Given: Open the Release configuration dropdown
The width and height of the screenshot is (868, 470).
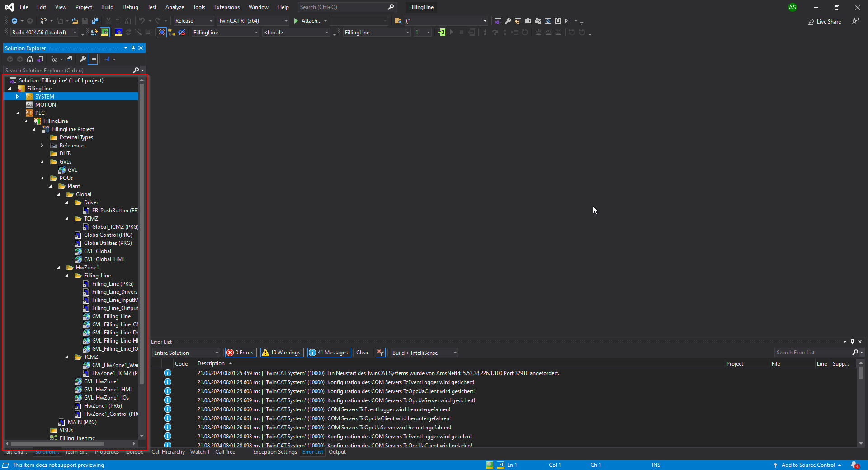Looking at the screenshot, I should [193, 21].
